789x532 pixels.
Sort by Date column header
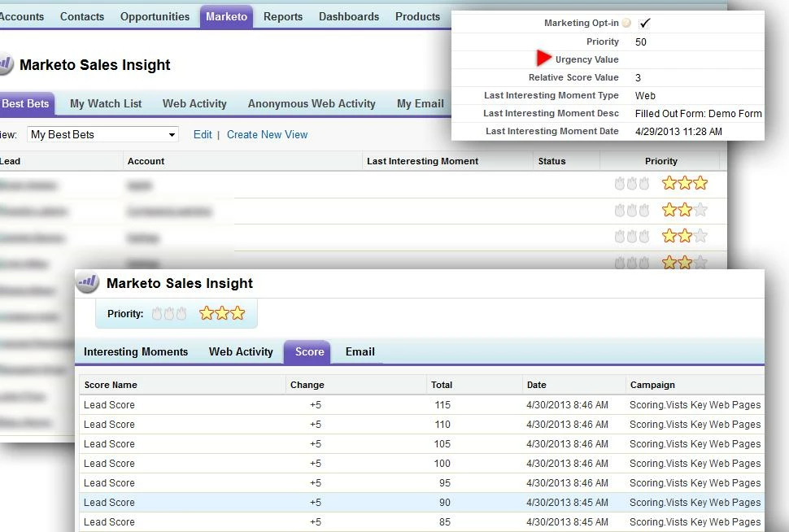[536, 385]
